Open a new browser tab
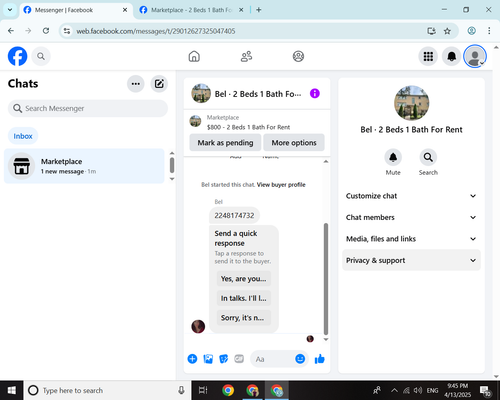 pos(259,10)
